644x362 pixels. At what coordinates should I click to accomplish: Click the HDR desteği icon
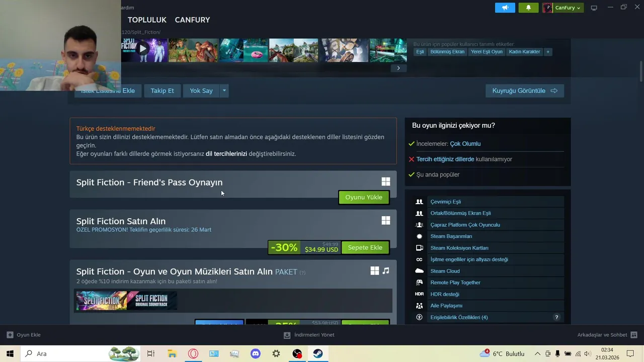click(x=419, y=294)
